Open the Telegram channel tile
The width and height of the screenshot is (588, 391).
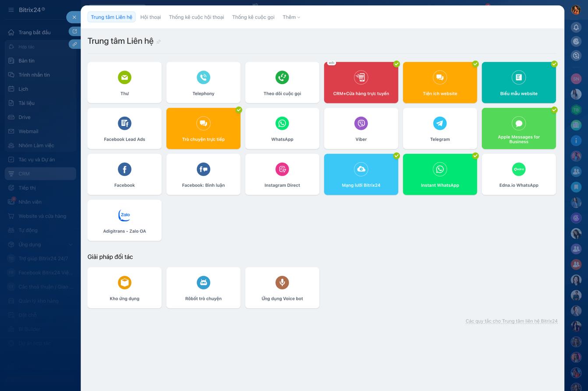coord(440,128)
